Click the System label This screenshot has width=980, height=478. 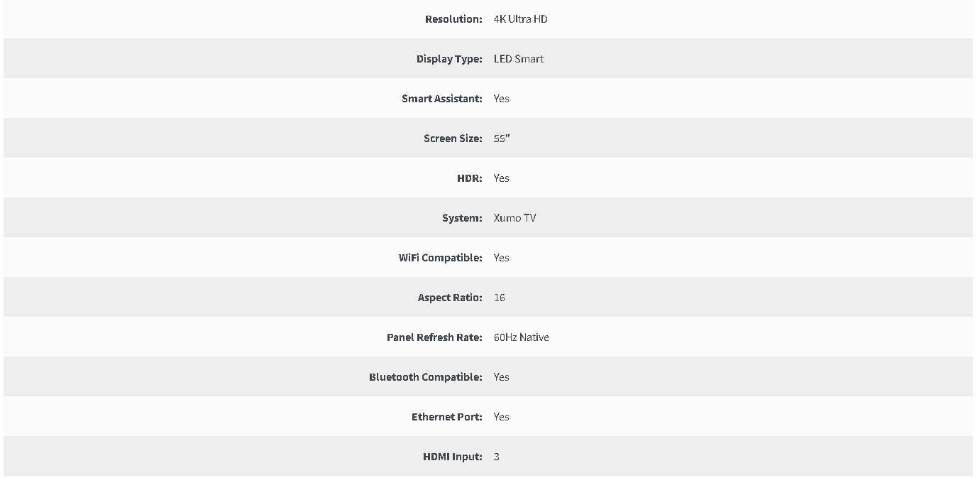462,218
